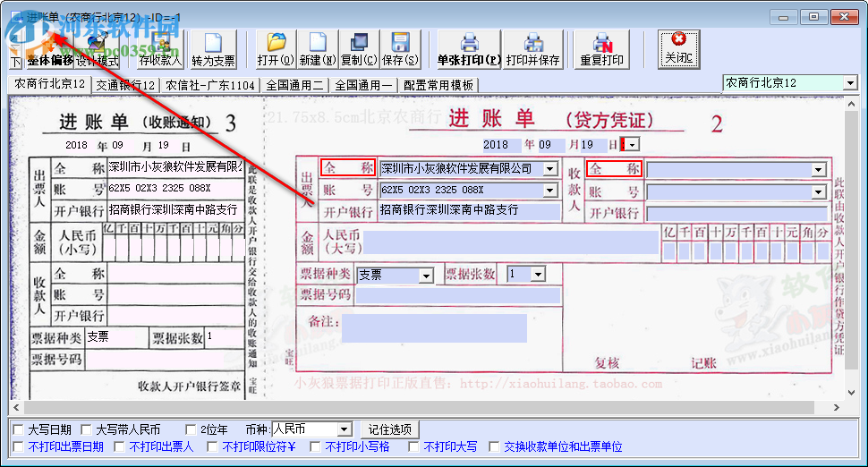Click the 备注 remarks text area
Image resolution: width=868 pixels, height=467 pixels.
point(434,328)
